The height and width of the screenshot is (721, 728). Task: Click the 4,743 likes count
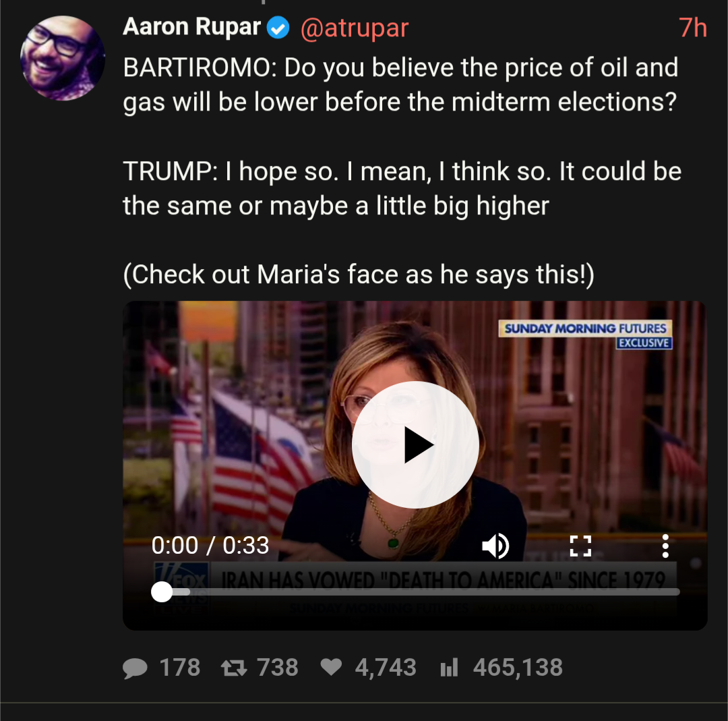coord(386,668)
